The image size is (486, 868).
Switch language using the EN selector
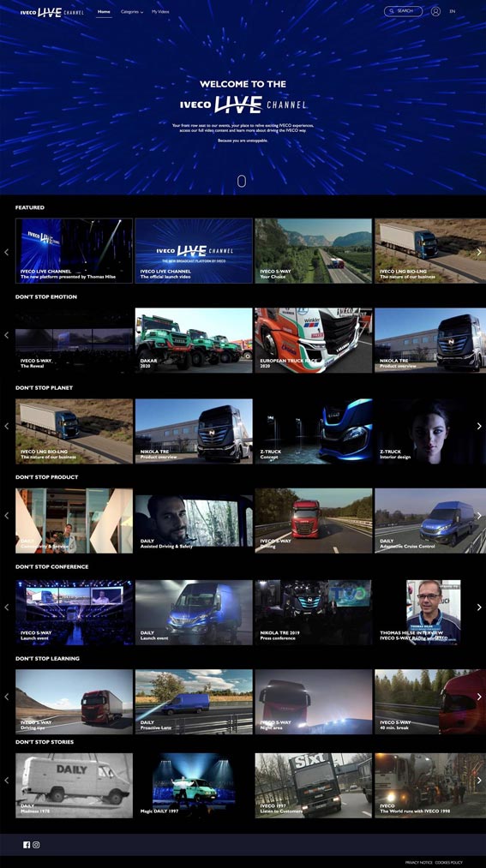click(x=453, y=11)
